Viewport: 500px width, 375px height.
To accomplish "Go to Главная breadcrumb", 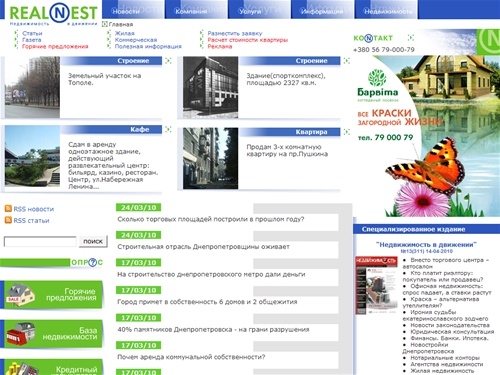I will [121, 24].
